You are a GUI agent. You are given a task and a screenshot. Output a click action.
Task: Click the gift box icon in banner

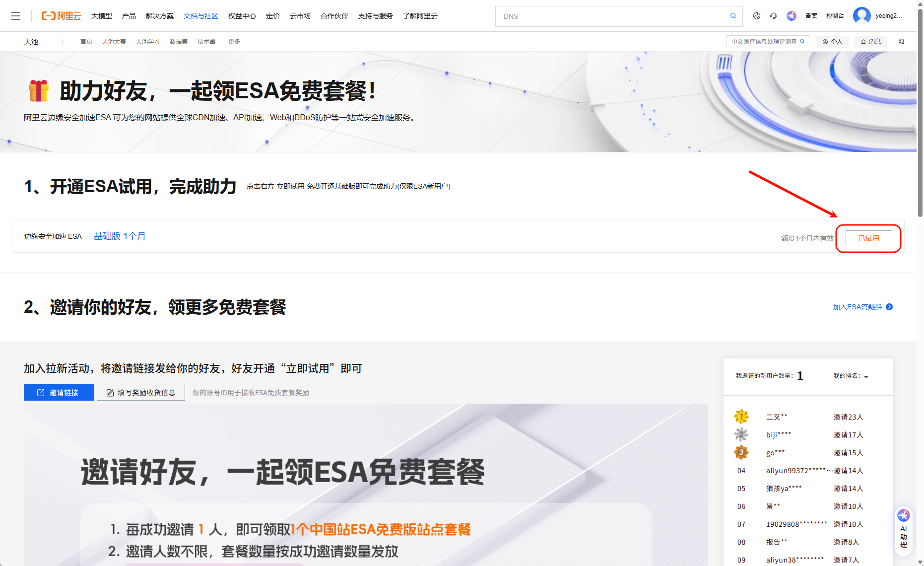pyautogui.click(x=39, y=90)
